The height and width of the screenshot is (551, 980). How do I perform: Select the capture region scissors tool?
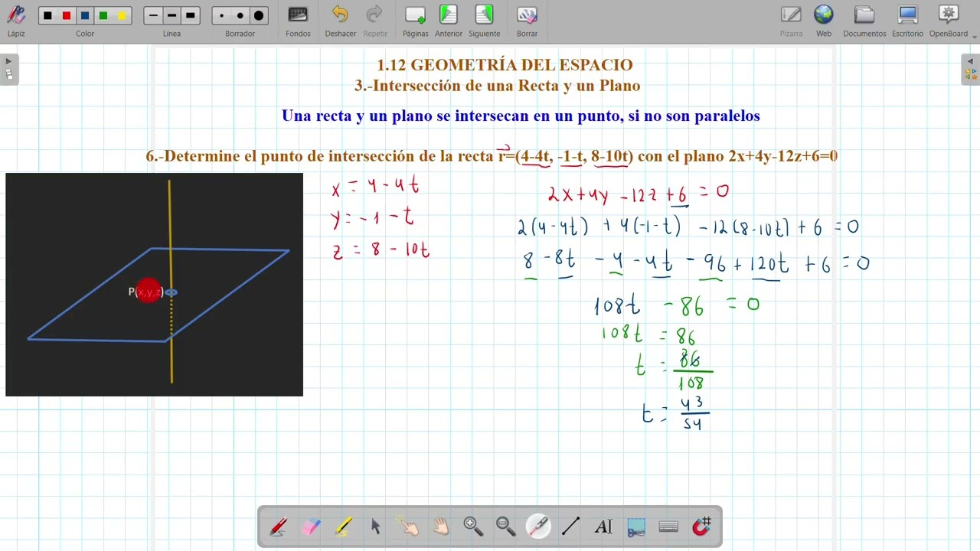coord(635,527)
